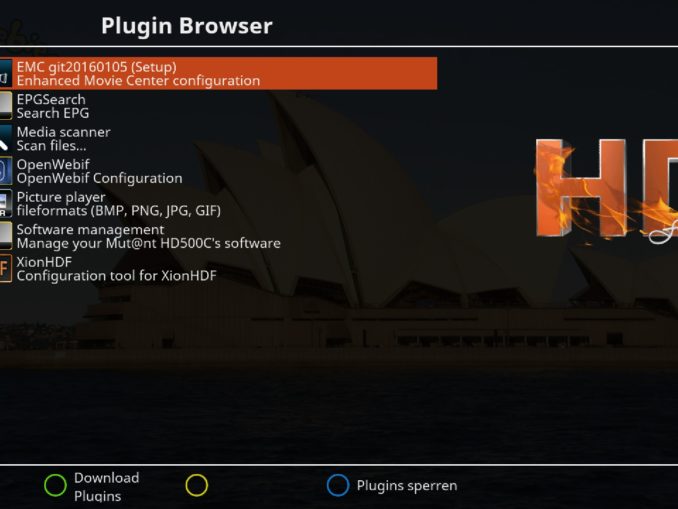Click the XionHDF plugin icon
This screenshot has height=509, width=678.
(6, 269)
